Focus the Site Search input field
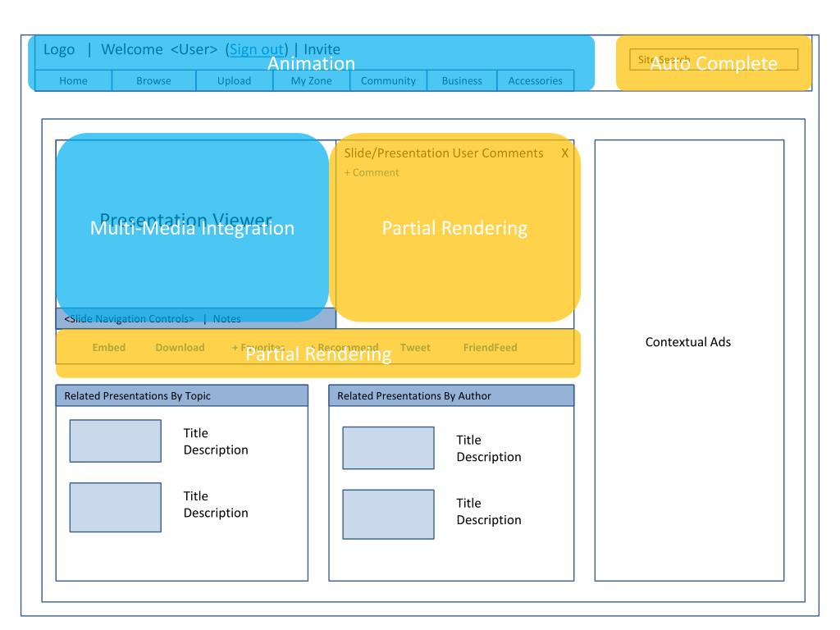The height and width of the screenshot is (630, 840). coord(714,59)
